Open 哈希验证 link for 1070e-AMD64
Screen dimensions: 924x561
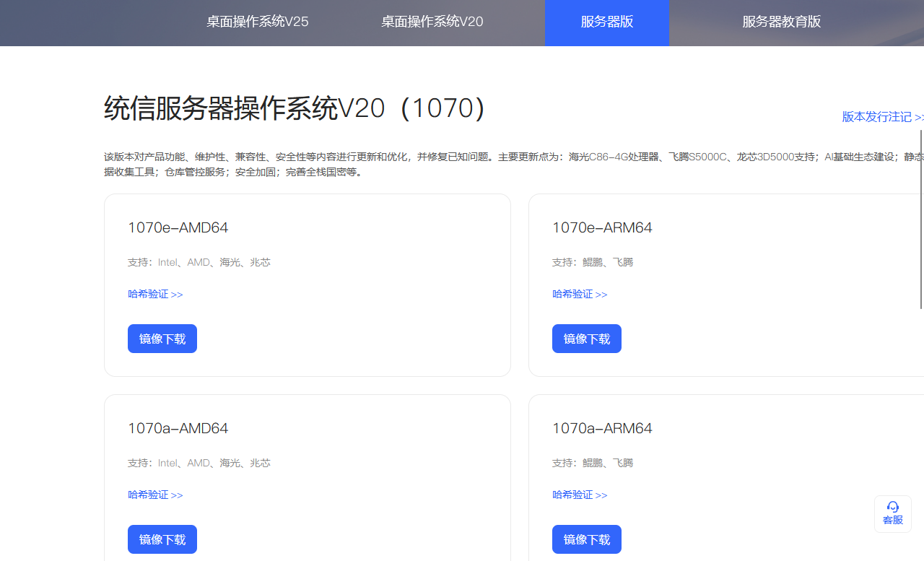(x=155, y=294)
